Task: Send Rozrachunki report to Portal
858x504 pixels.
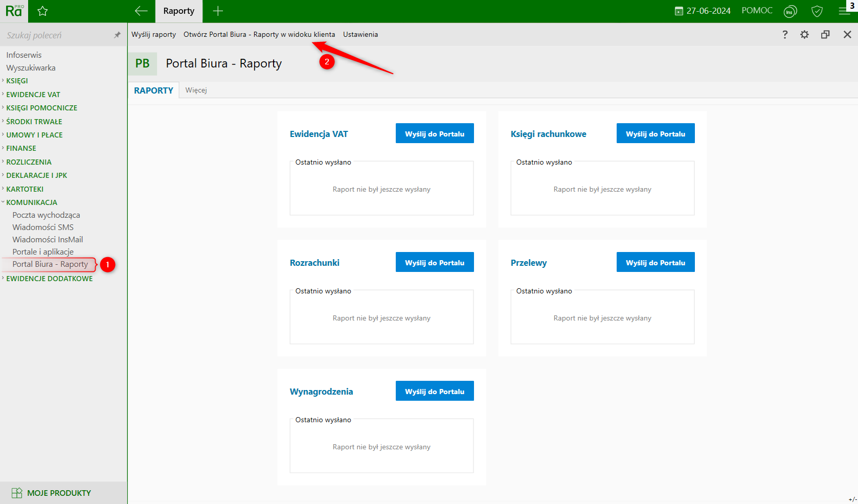Action: click(x=435, y=262)
